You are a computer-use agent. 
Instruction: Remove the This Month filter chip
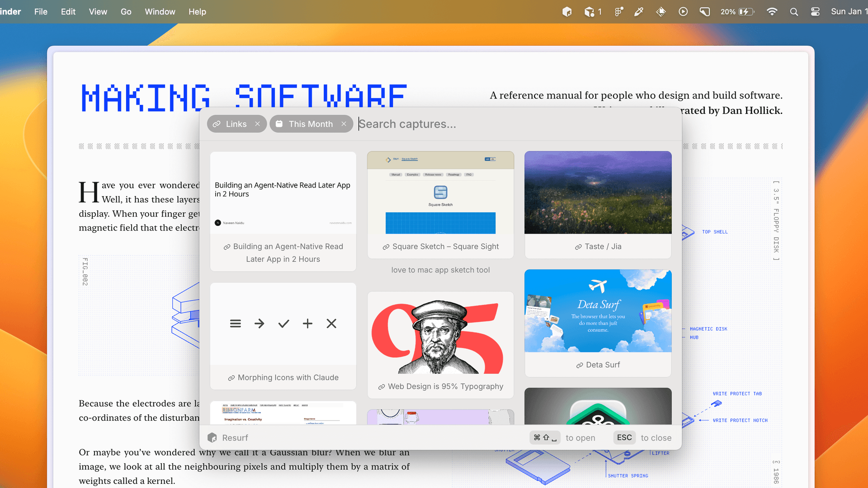[x=344, y=124]
